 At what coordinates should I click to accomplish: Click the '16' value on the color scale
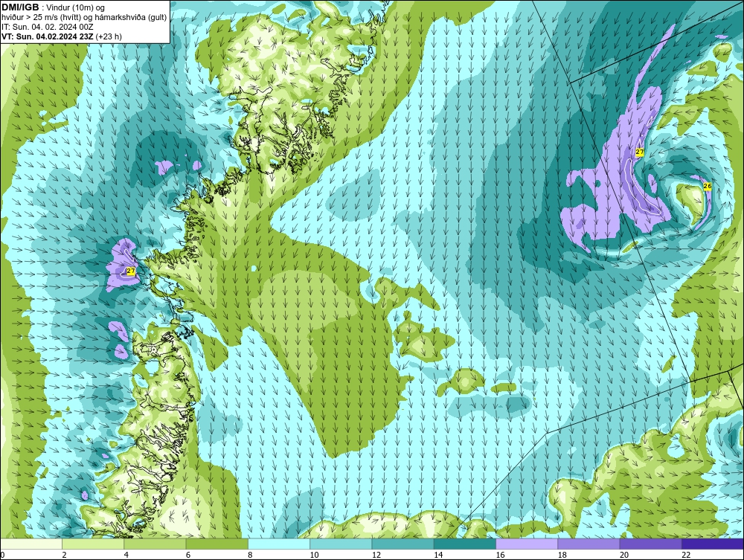tap(500, 556)
